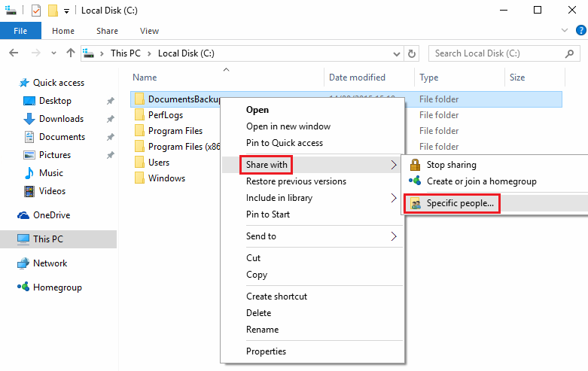The width and height of the screenshot is (588, 371).
Task: Click the search magnifier icon
Action: (571, 53)
